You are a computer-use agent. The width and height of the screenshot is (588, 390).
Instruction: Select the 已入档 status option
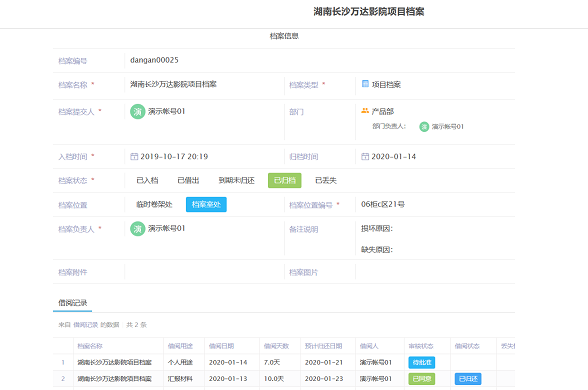(x=147, y=181)
